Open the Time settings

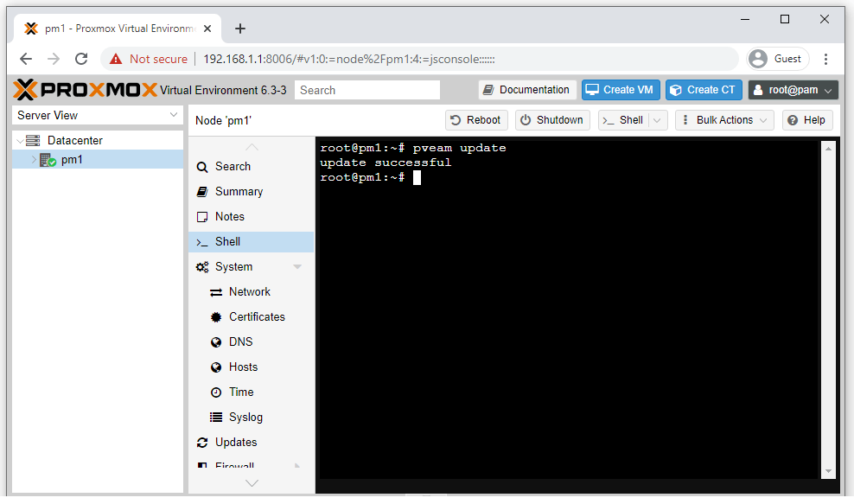point(251,392)
